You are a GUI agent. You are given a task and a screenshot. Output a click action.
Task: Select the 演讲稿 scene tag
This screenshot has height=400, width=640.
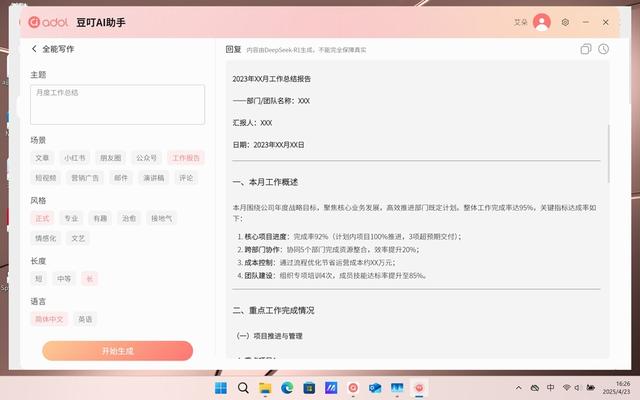tap(153, 178)
